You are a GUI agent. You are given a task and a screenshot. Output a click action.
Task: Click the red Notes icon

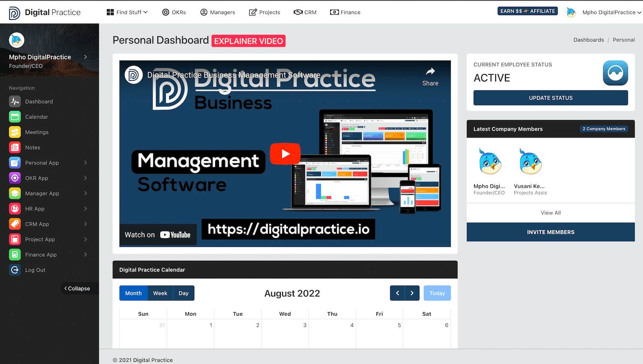tap(15, 147)
